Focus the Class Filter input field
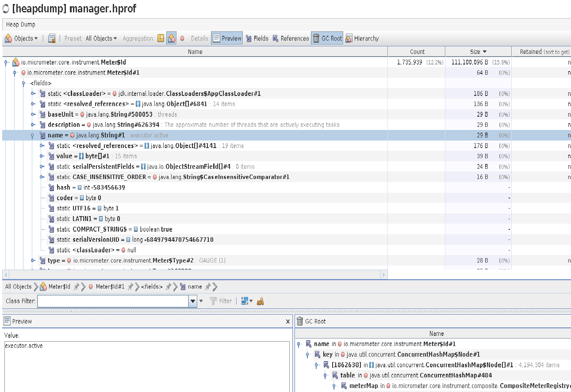 coord(113,301)
